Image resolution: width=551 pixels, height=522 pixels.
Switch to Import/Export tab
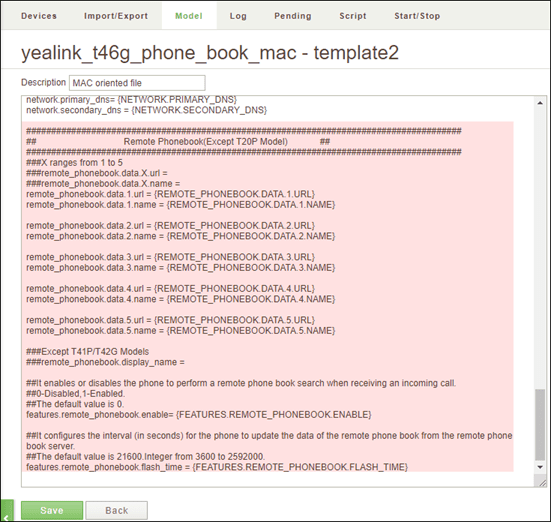tap(116, 16)
